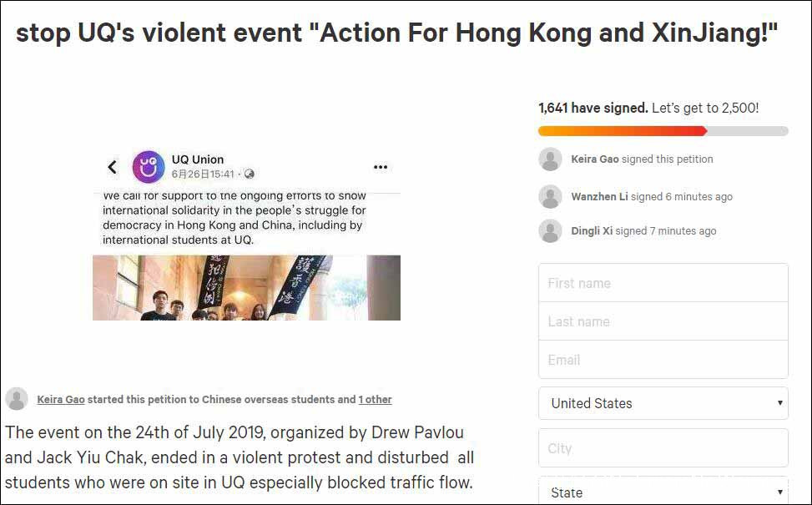Viewport: 812px width, 505px height.
Task: Click the avatar next to Dingli Xi
Action: [550, 231]
